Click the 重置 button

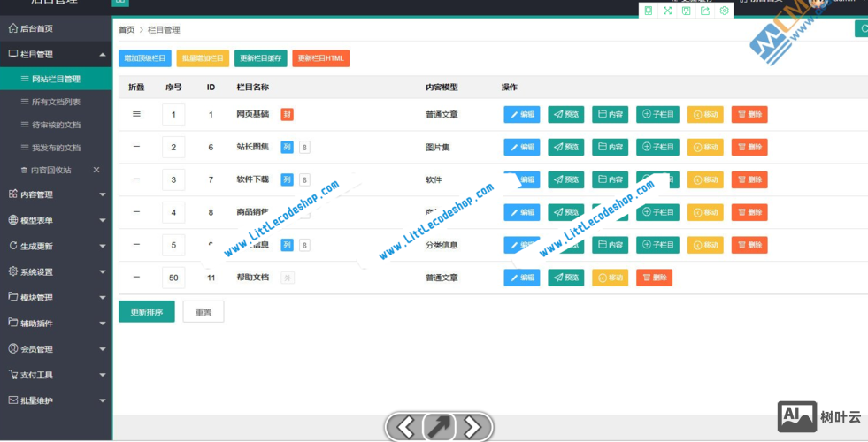pos(204,311)
